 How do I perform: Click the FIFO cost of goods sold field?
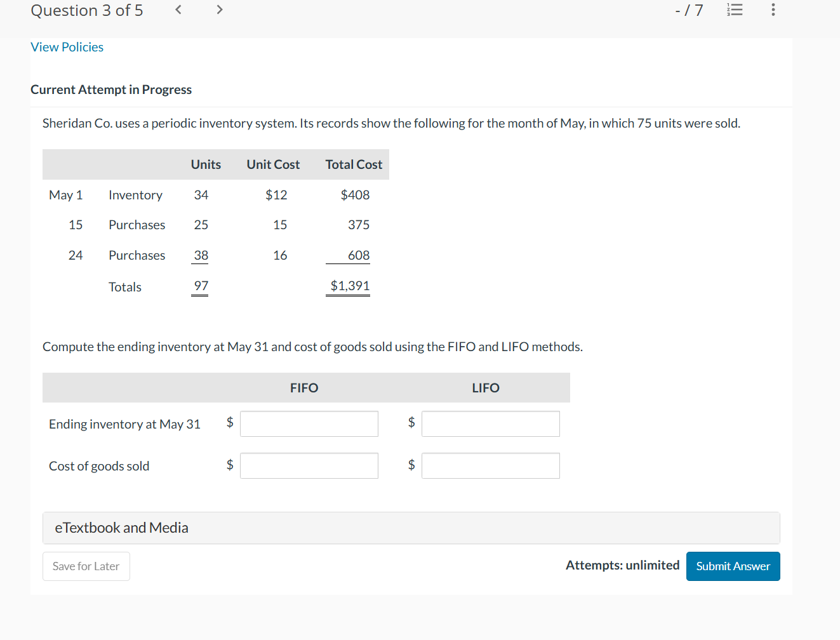(309, 465)
